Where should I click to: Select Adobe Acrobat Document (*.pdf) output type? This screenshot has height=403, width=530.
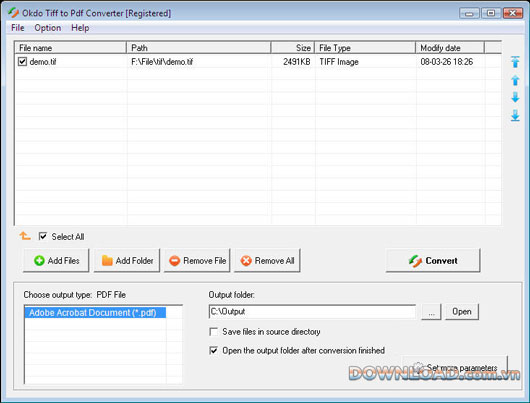coord(95,312)
